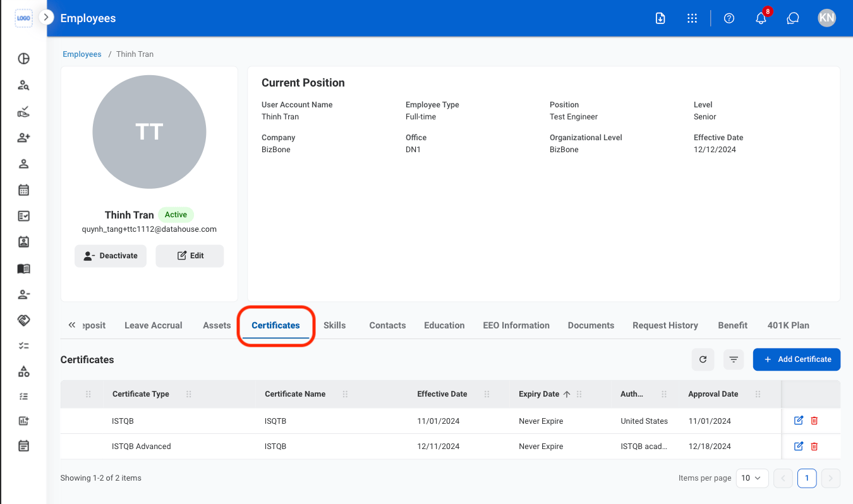Click the download file icon in header
The width and height of the screenshot is (853, 504).
[x=660, y=18]
